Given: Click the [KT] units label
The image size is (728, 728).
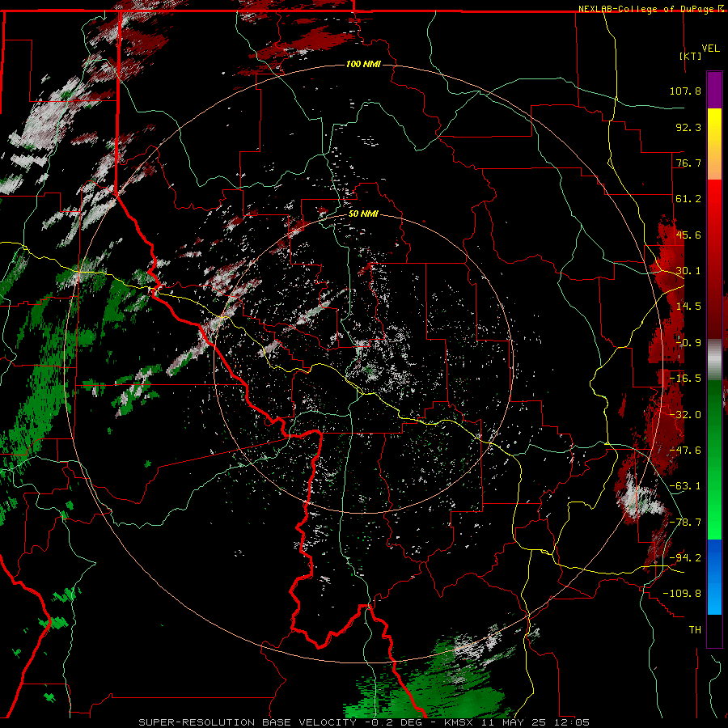Looking at the screenshot, I should click(x=691, y=56).
